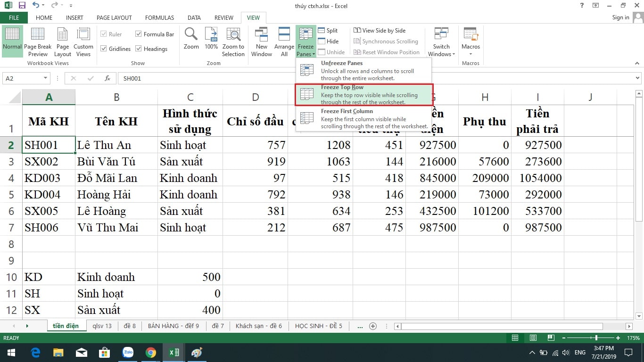Click the zoom slider handle
This screenshot has width=644, height=362.
coord(596,338)
